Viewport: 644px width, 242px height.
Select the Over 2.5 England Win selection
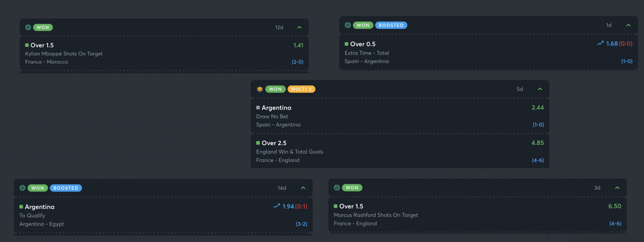point(400,151)
